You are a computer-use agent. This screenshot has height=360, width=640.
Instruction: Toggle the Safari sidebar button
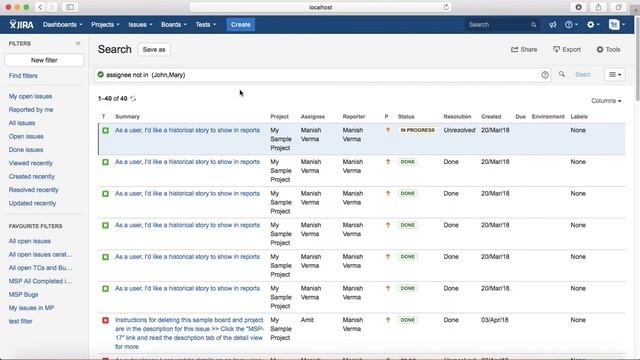(x=70, y=7)
